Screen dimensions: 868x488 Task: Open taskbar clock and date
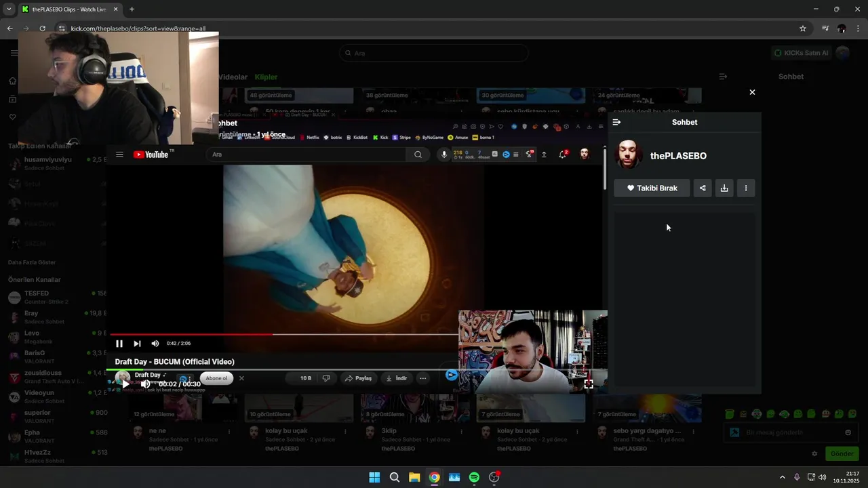(x=847, y=477)
